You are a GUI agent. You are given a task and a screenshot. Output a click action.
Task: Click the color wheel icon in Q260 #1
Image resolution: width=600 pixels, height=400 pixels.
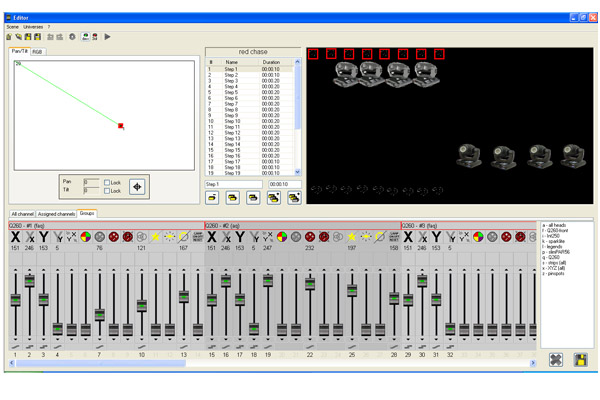coord(85,237)
